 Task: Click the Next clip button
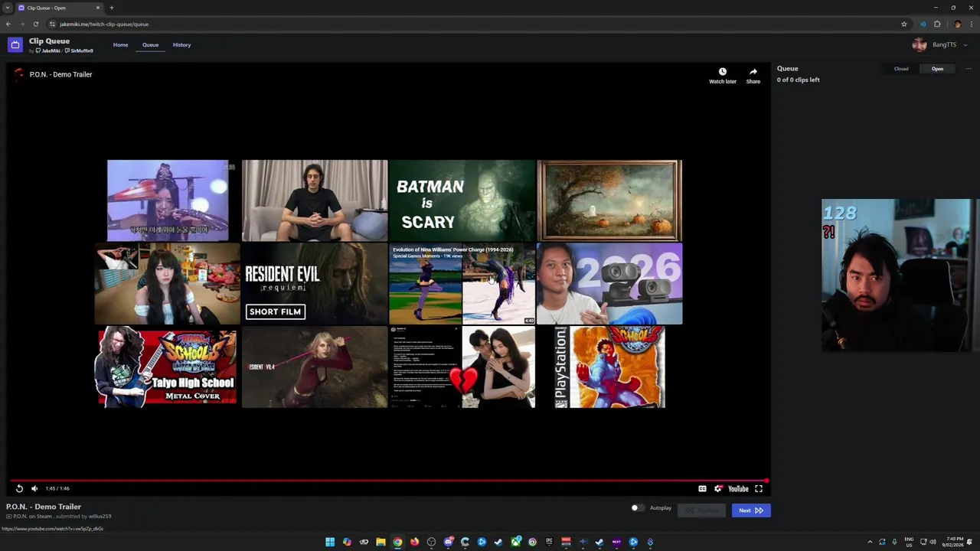[750, 510]
